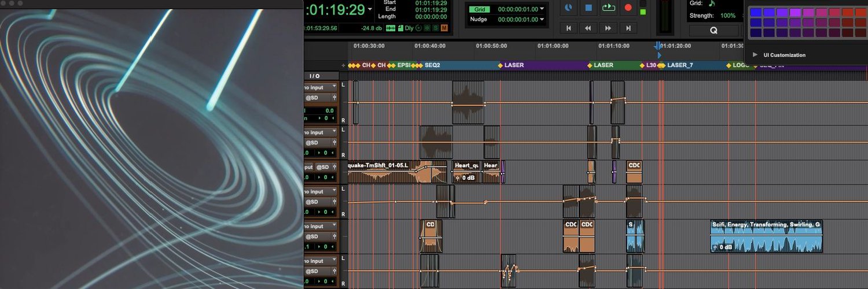The width and height of the screenshot is (868, 289).
Task: Open the Grid value dropdown arrow
Action: (x=543, y=9)
